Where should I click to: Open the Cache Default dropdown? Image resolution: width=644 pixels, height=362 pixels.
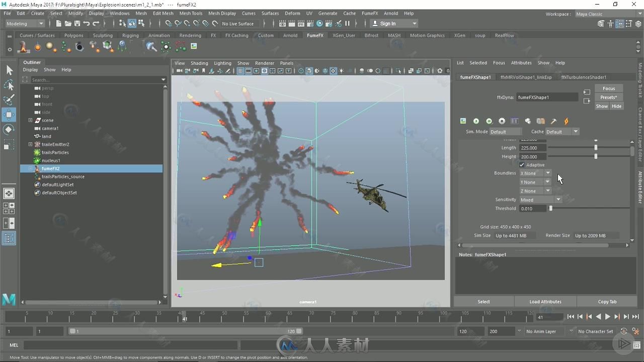coord(562,132)
